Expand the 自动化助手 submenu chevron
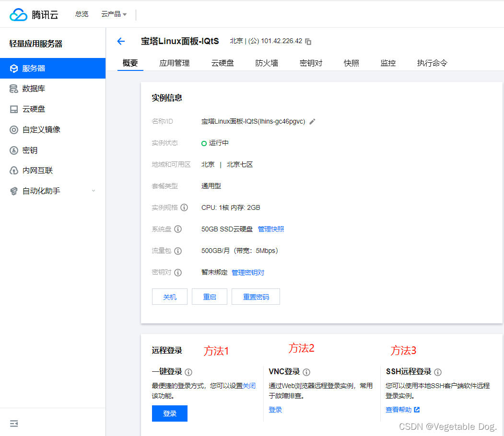Viewport: 504px width, 436px height. point(94,191)
